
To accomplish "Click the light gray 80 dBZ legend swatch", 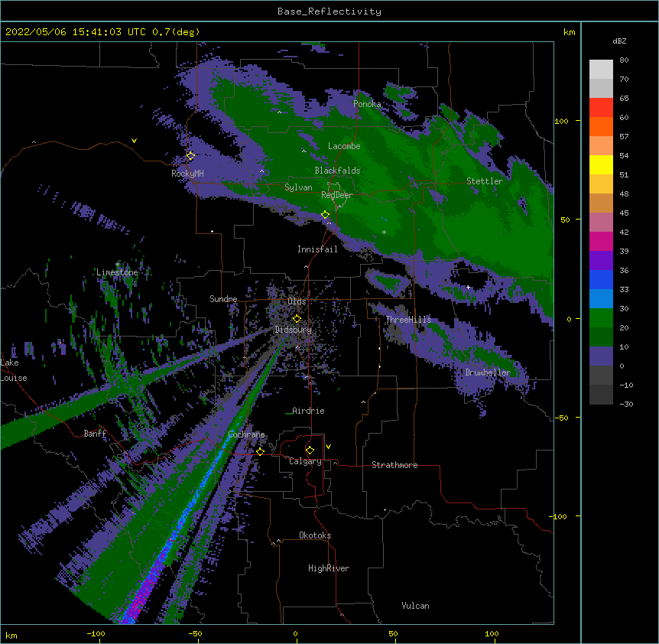I will click(x=601, y=70).
